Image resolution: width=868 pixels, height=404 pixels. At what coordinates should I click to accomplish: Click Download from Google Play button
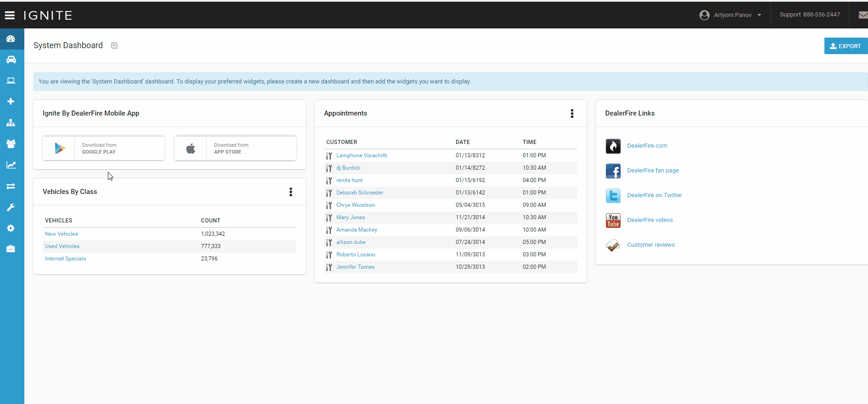pyautogui.click(x=103, y=148)
